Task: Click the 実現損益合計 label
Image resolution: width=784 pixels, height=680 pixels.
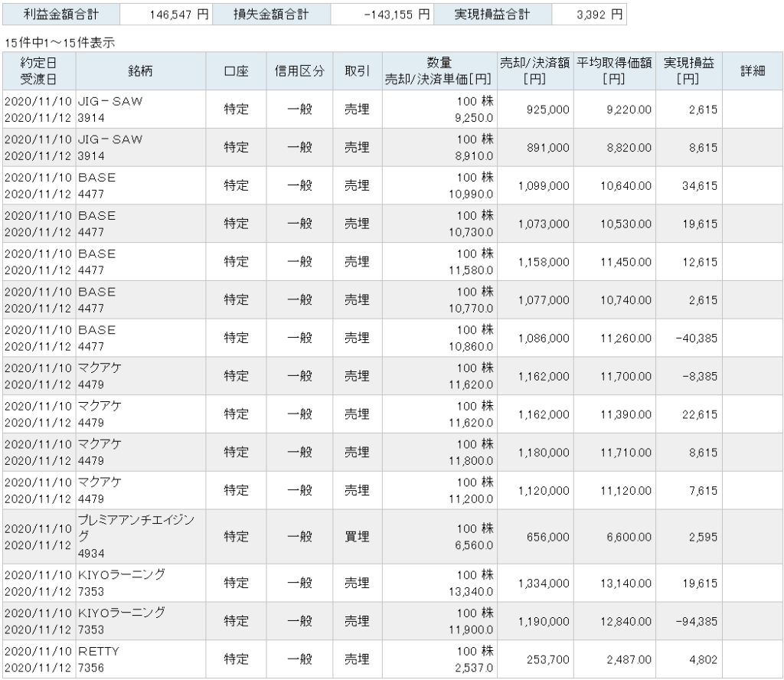Action: pyautogui.click(x=492, y=15)
